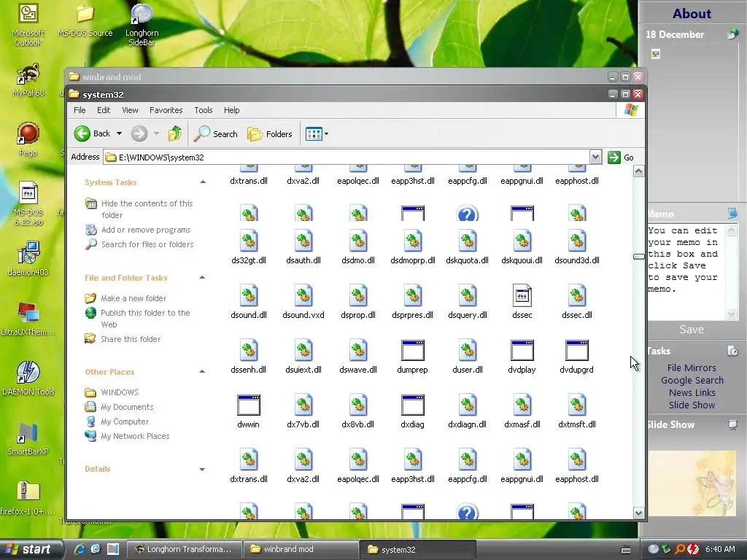
Task: Click Add or remove programs link
Action: pyautogui.click(x=146, y=230)
